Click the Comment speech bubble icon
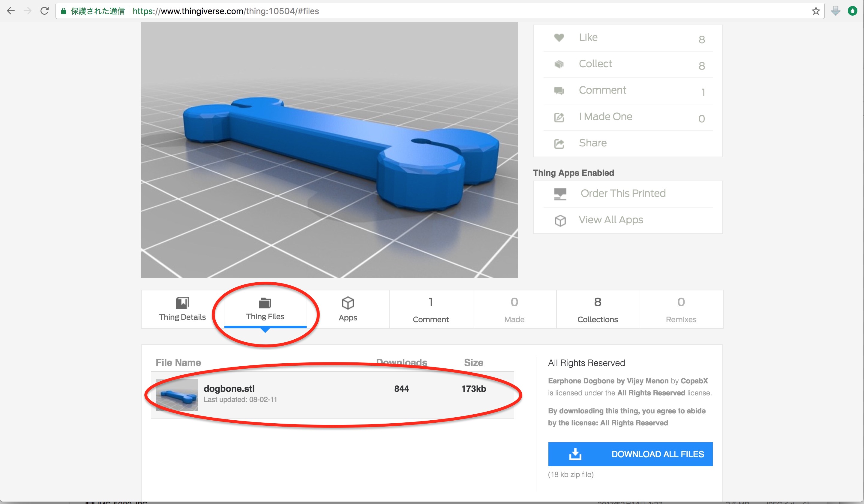This screenshot has width=864, height=504. pyautogui.click(x=559, y=91)
